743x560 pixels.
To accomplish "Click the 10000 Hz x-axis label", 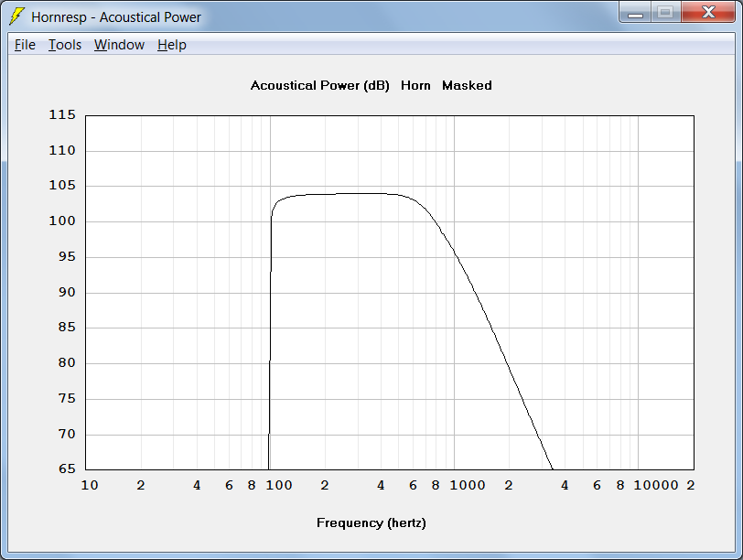I will click(656, 486).
